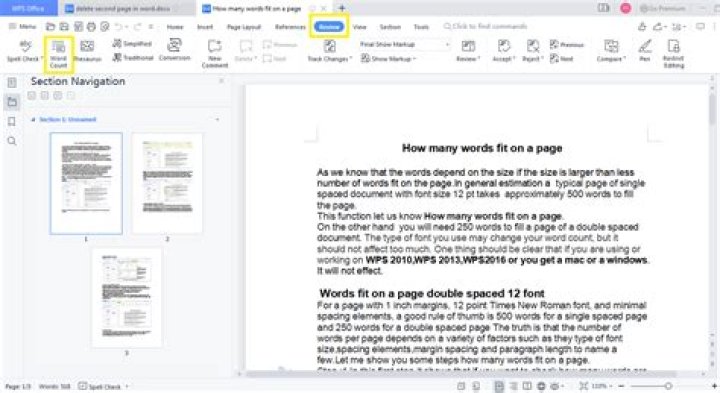Open the WPS Office home tab
This screenshot has width=720, height=393.
tap(28, 8)
